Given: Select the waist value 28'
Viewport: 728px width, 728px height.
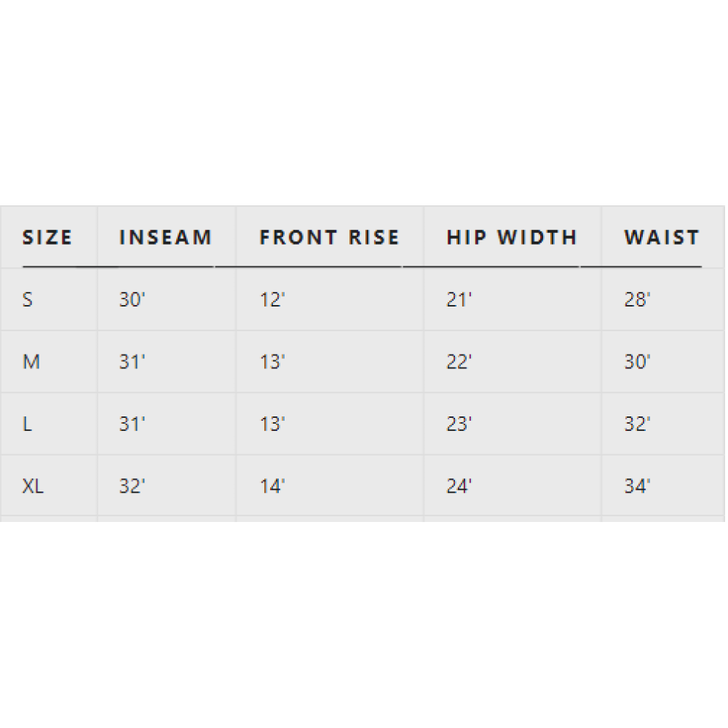Looking at the screenshot, I should (x=637, y=299).
